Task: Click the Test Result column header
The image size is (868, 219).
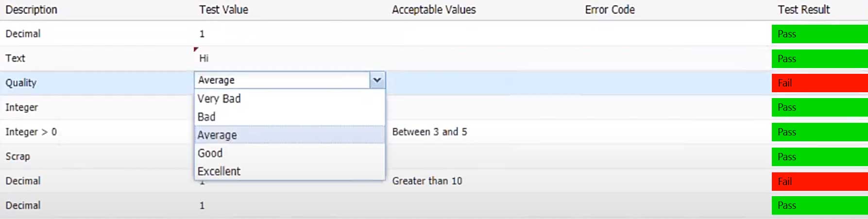Action: (x=803, y=10)
